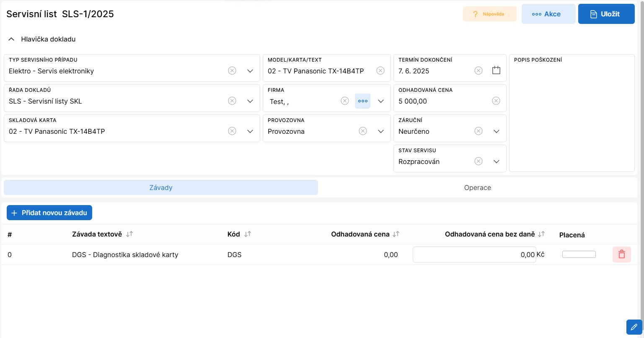
Task: Sort by Kód column
Action: [x=248, y=234]
